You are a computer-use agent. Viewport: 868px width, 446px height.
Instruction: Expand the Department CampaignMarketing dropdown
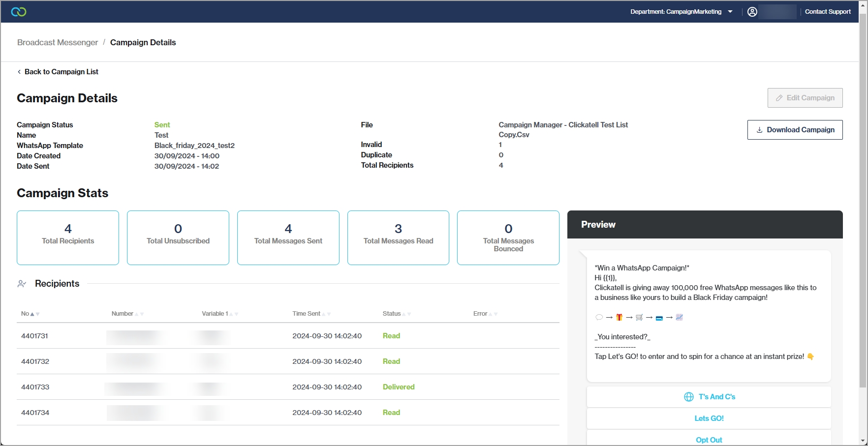coord(730,12)
